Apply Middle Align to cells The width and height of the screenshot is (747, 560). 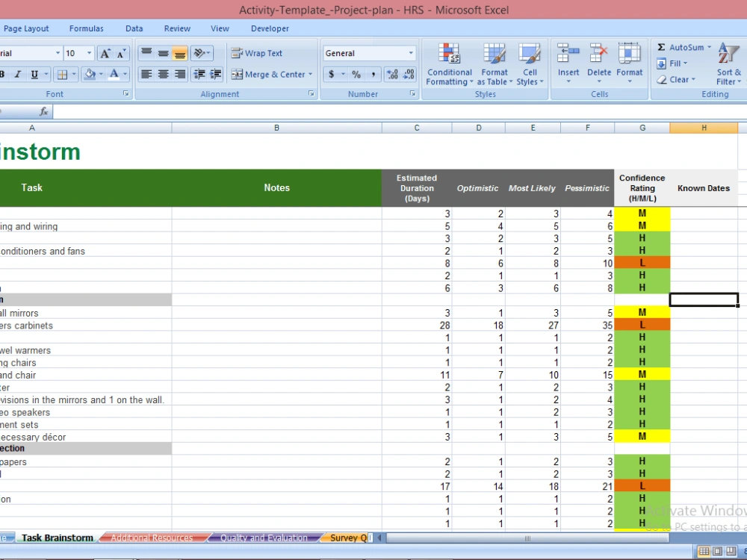tap(164, 53)
